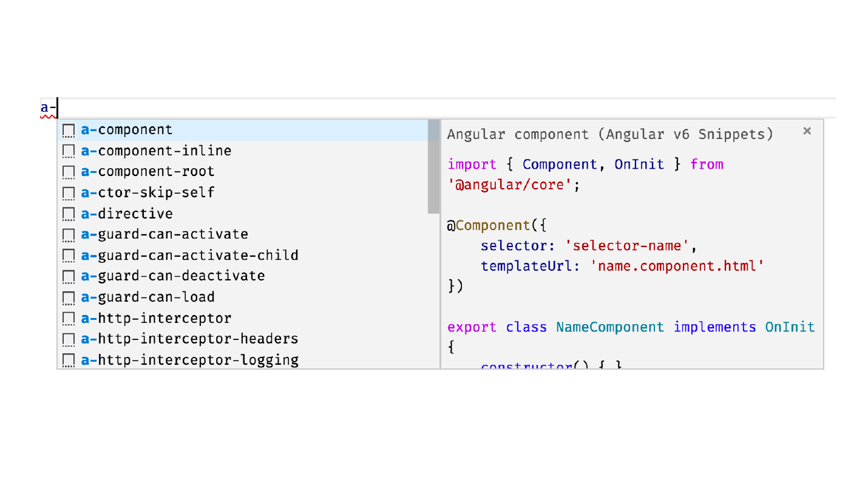The height and width of the screenshot is (488, 868).
Task: Click snippet icon beside a-guard-can-deactivate
Action: pyautogui.click(x=69, y=277)
